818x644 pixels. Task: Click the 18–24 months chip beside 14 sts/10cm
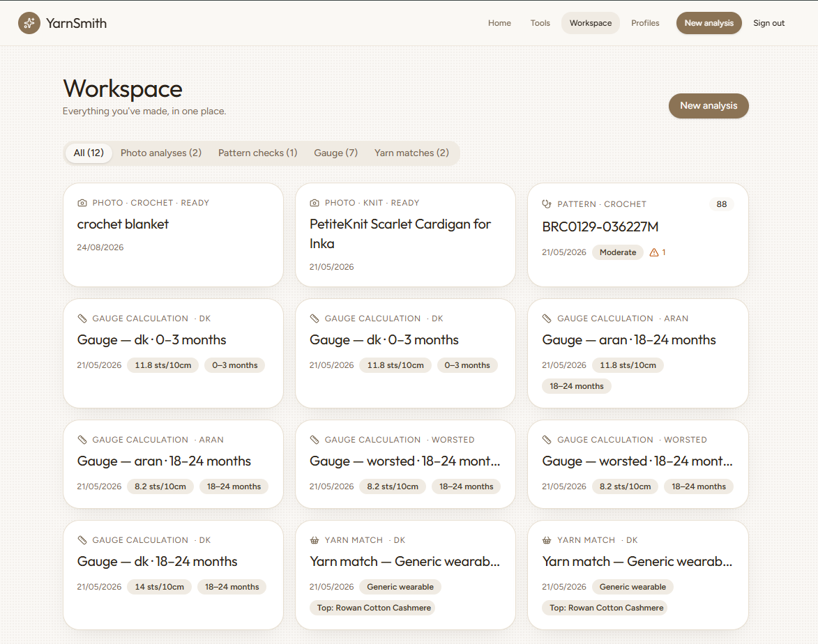tap(232, 587)
